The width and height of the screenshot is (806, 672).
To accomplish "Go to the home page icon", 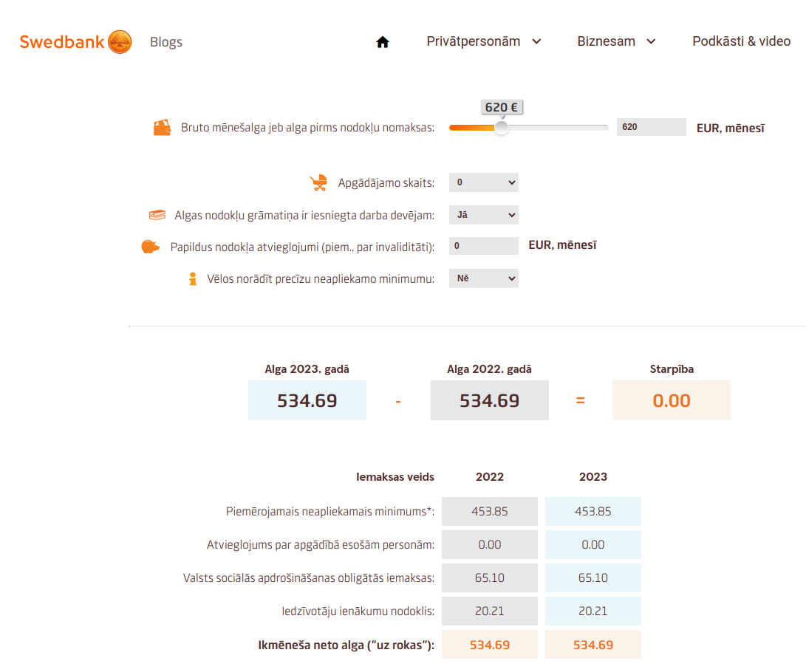I will 383,42.
